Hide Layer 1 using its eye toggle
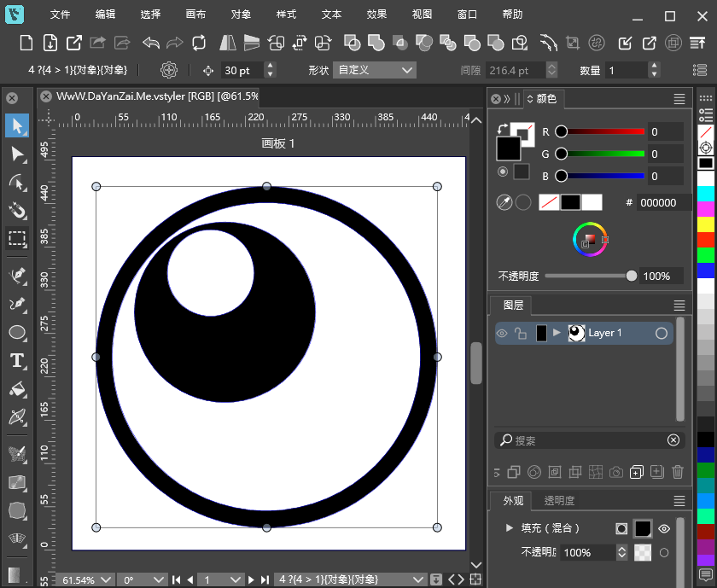The width and height of the screenshot is (717, 588). (503, 333)
